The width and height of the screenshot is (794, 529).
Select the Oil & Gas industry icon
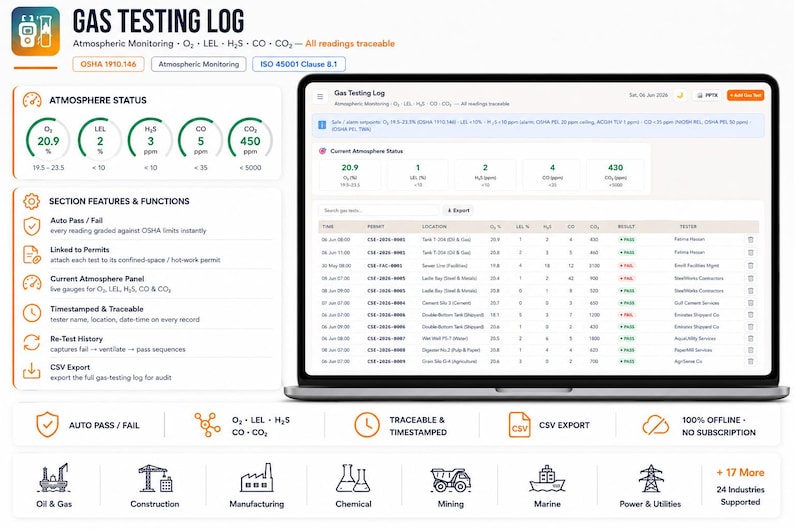coord(53,478)
